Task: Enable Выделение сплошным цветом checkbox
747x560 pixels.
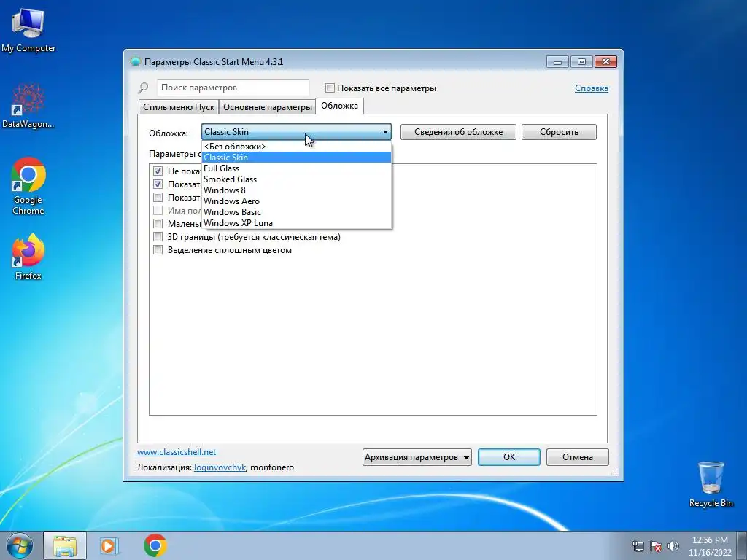Action: pos(158,250)
